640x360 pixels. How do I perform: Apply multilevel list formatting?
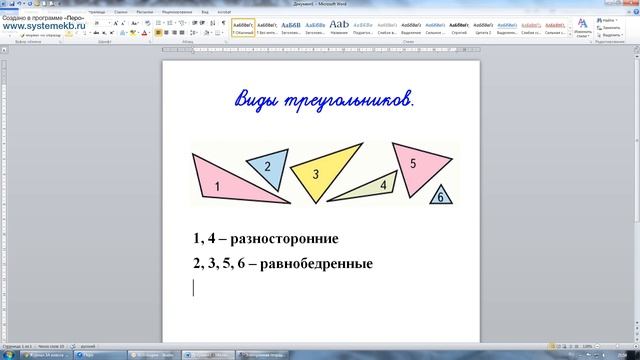pyautogui.click(x=182, y=23)
